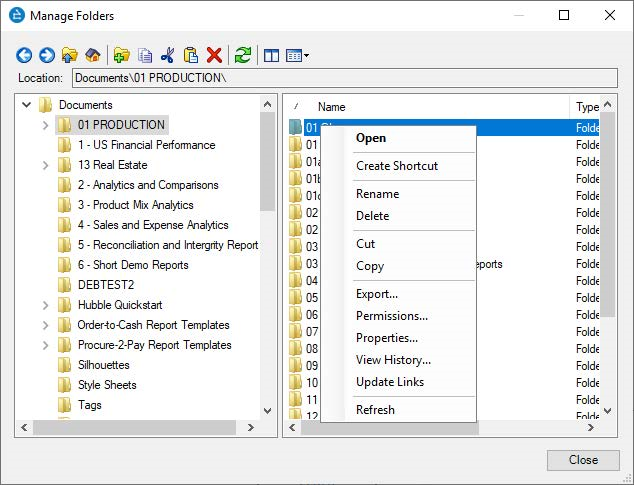Click the Paste clipboard icon
Image resolution: width=634 pixels, height=485 pixels.
pyautogui.click(x=190, y=55)
